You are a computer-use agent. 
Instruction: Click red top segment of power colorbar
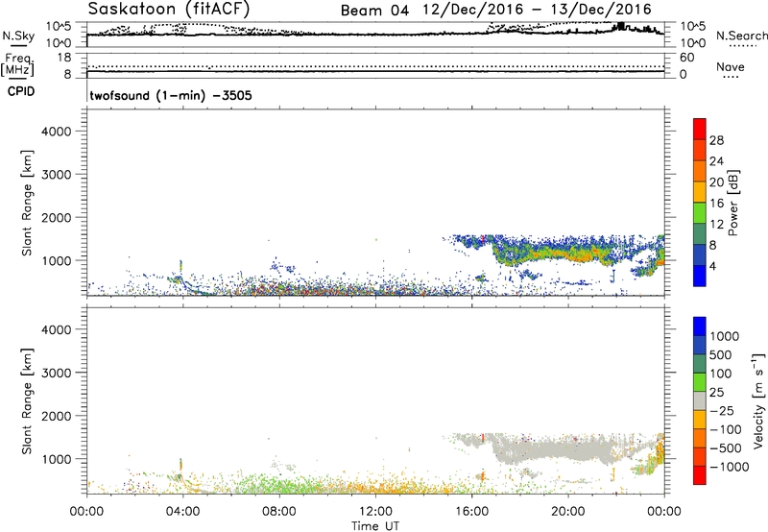[700, 129]
